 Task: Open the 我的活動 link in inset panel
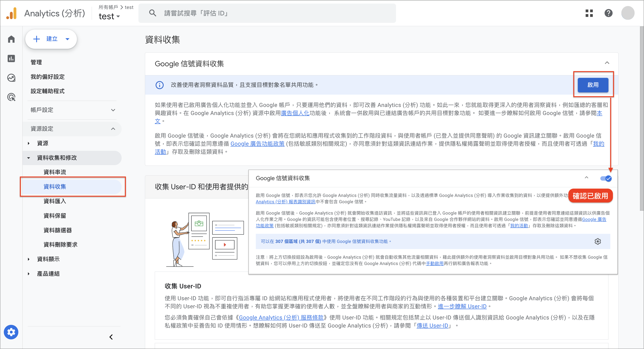pos(519,226)
